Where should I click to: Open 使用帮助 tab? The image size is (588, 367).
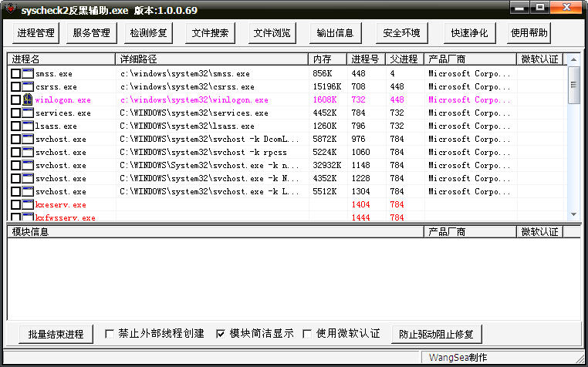coord(529,33)
